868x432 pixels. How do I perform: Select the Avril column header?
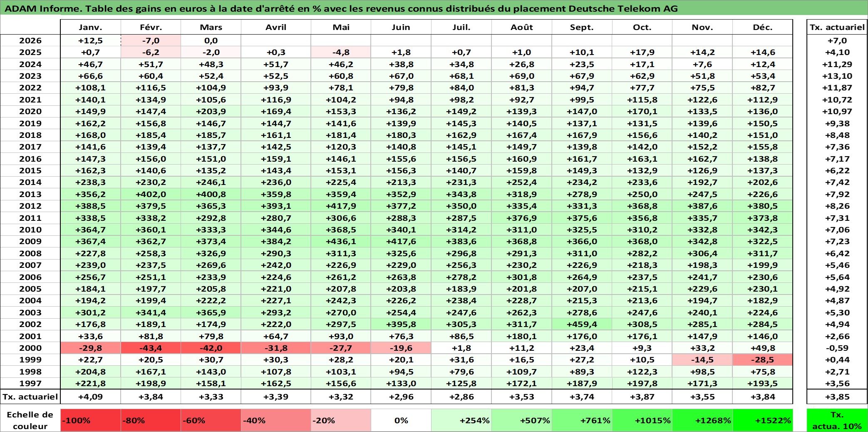tap(276, 27)
